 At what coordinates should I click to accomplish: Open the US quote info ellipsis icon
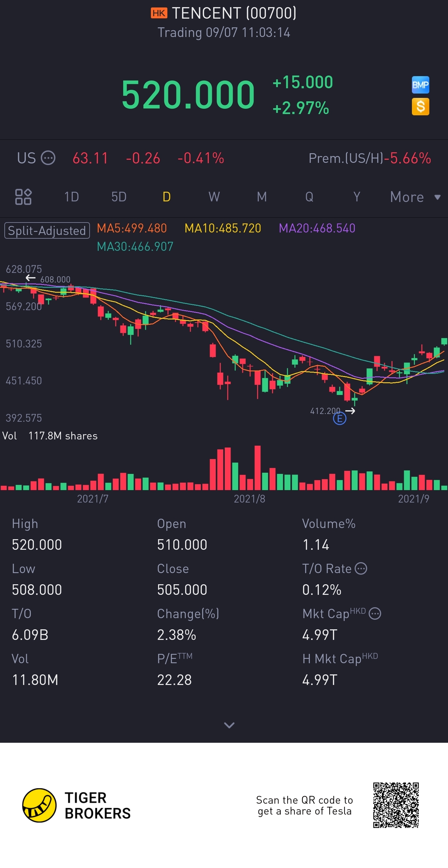(48, 158)
